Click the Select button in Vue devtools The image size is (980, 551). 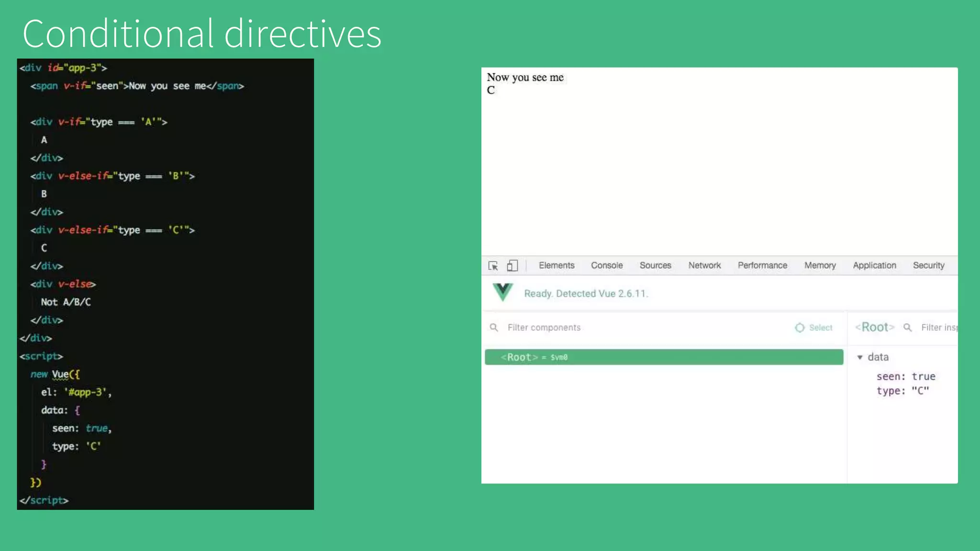click(814, 328)
